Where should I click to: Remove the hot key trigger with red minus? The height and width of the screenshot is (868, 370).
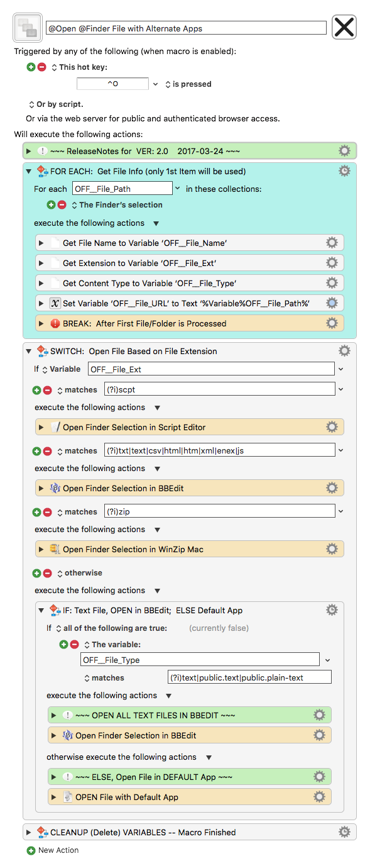[42, 67]
